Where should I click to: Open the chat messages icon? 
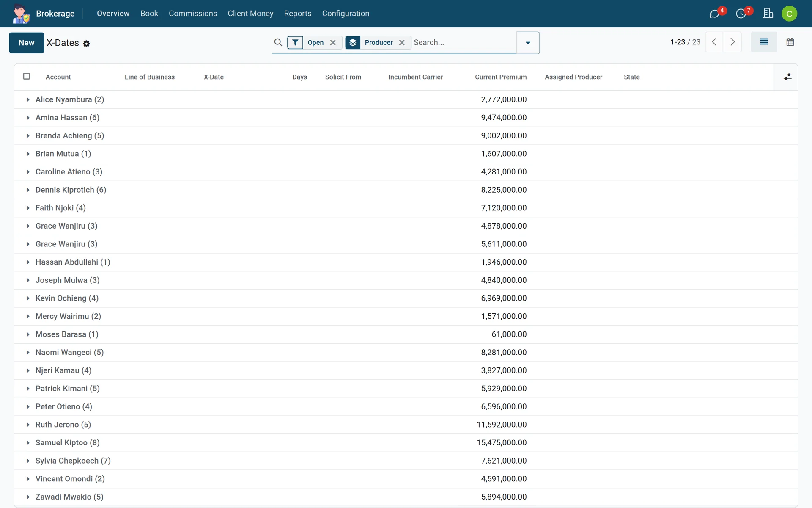point(714,14)
